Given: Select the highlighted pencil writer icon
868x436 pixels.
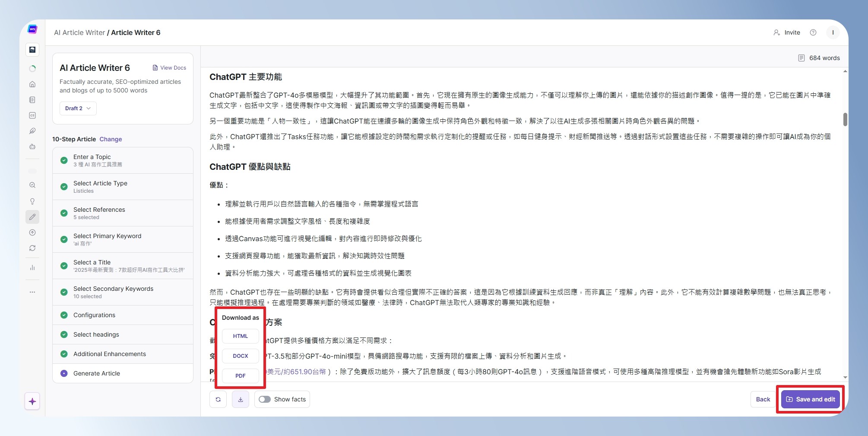Looking at the screenshot, I should coord(32,217).
